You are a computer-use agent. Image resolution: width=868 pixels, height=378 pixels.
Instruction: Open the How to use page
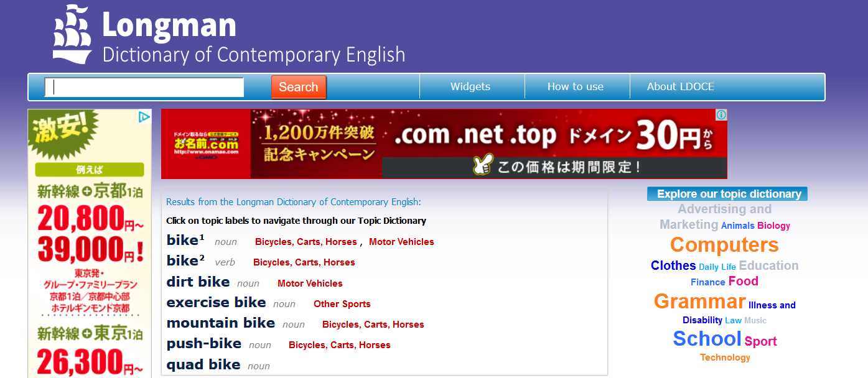coord(575,87)
